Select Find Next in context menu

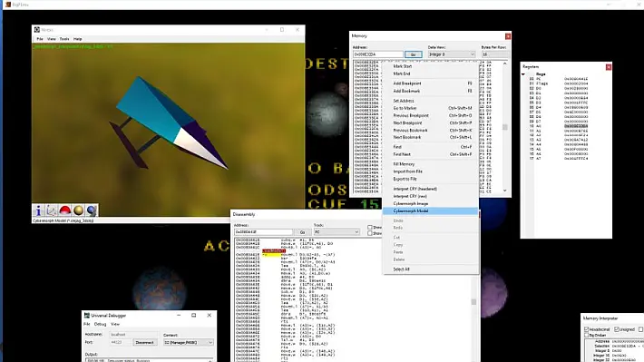[x=430, y=154]
